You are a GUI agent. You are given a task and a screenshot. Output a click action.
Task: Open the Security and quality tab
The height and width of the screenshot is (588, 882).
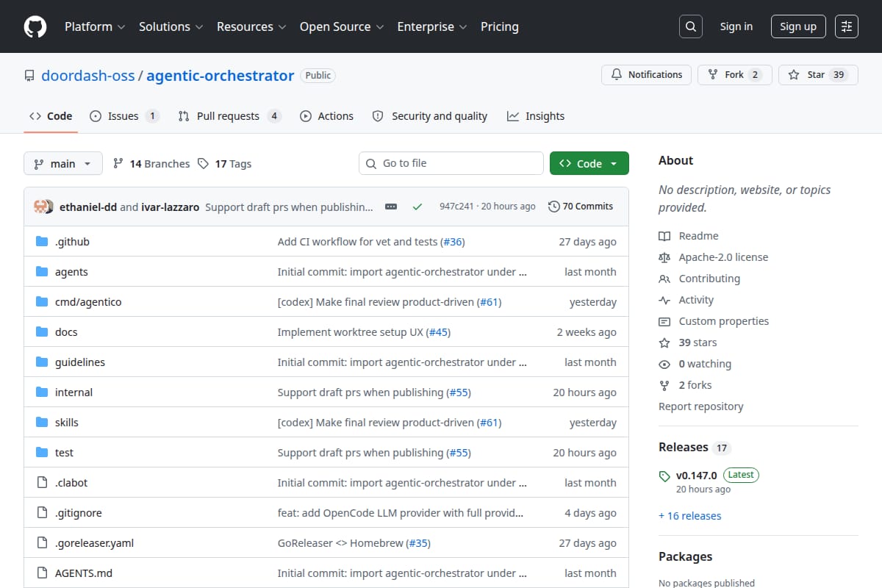click(x=430, y=116)
